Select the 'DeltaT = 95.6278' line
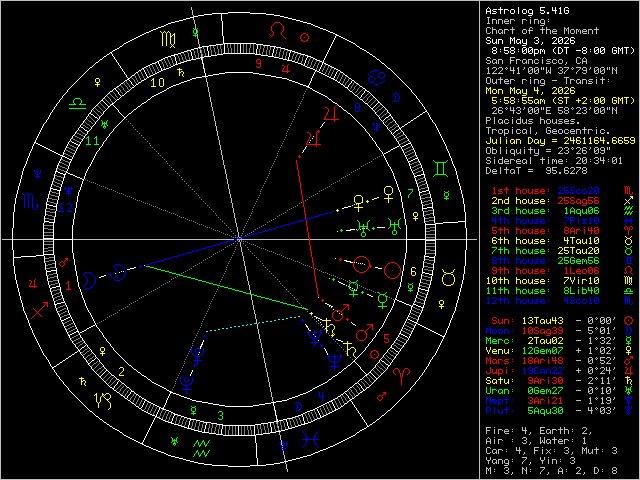Viewport: 640px width, 480px height. coord(536,171)
